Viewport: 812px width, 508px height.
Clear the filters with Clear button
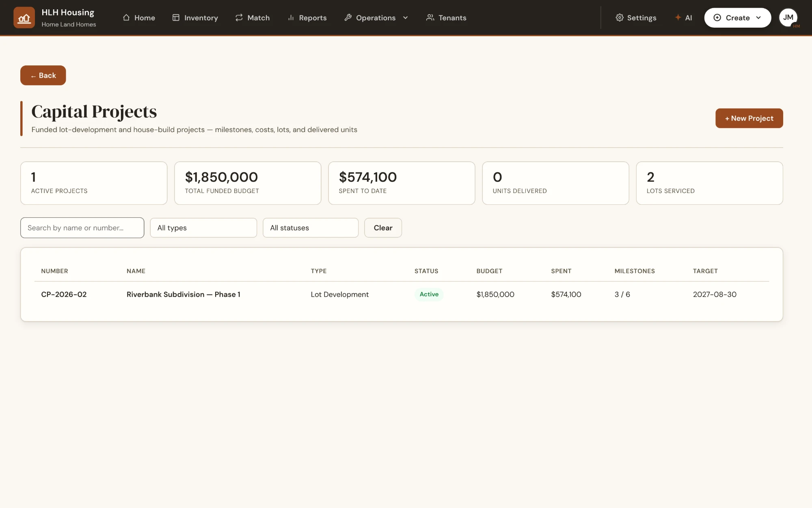click(x=383, y=228)
